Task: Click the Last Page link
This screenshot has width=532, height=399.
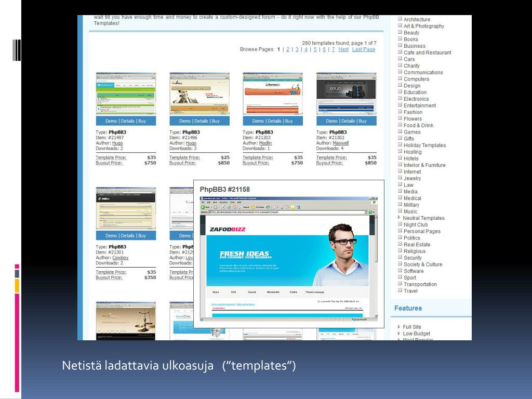Action: pos(363,49)
